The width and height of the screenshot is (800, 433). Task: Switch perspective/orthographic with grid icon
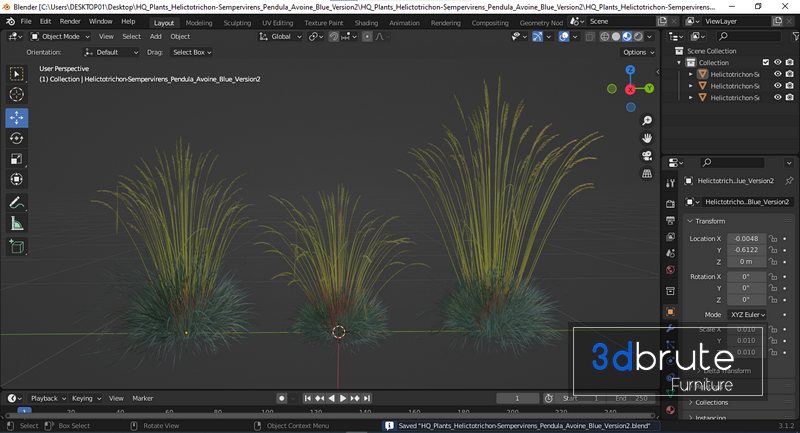coord(647,174)
